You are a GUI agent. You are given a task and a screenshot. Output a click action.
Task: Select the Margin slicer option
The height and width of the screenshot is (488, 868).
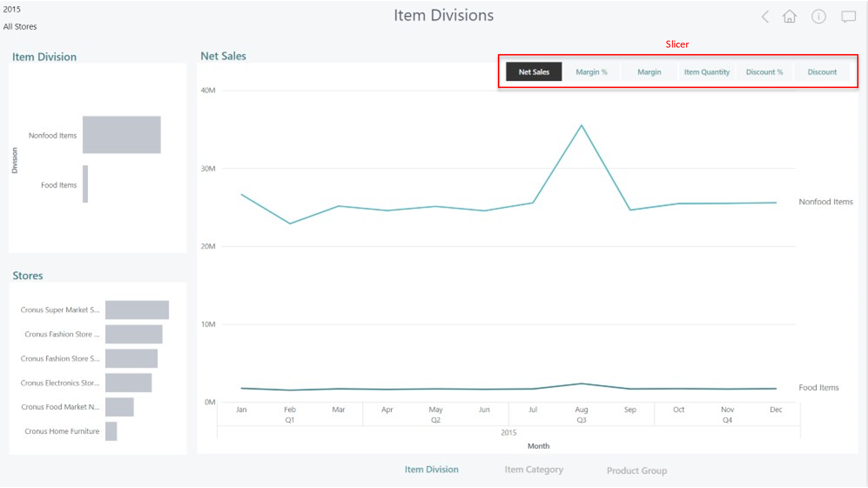[649, 72]
